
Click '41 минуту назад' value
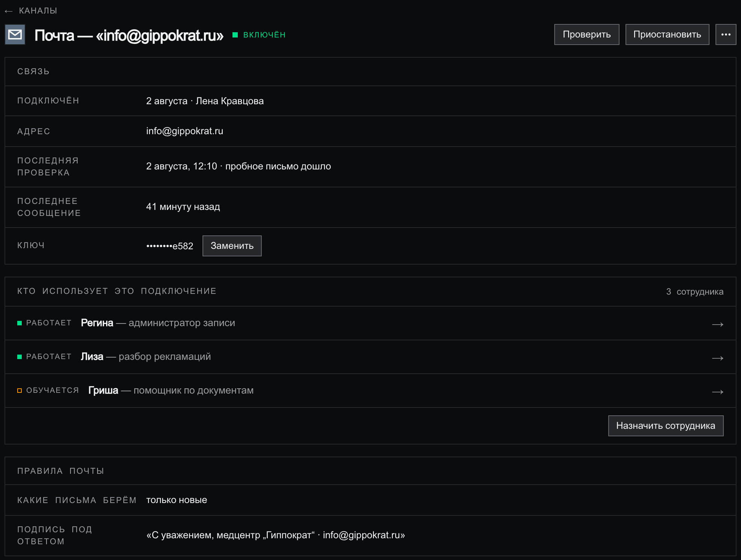(183, 207)
